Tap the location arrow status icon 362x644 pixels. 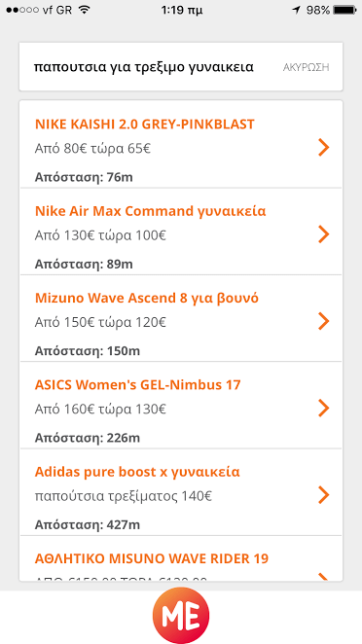296,11
